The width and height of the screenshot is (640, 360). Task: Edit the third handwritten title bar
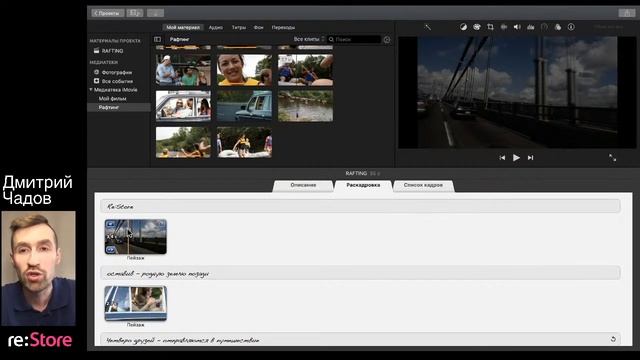point(360,340)
